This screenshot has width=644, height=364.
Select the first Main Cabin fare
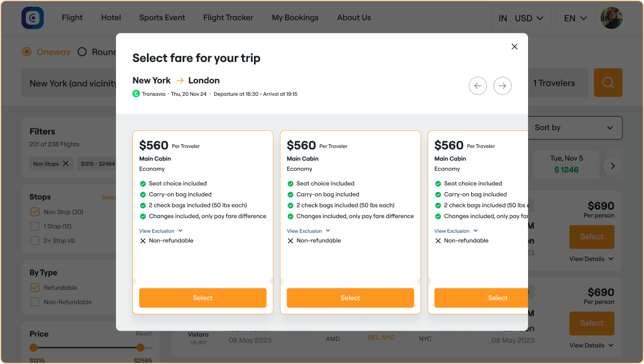203,298
